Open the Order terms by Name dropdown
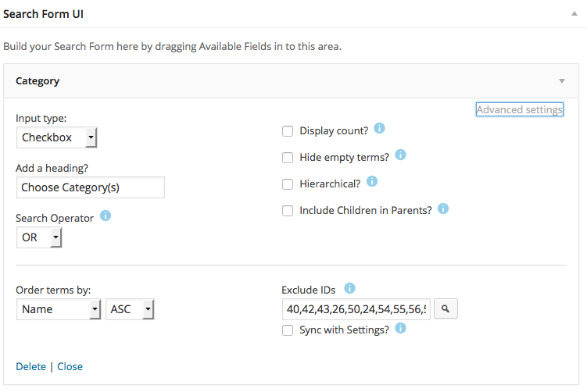The height and width of the screenshot is (392, 587). pos(59,309)
